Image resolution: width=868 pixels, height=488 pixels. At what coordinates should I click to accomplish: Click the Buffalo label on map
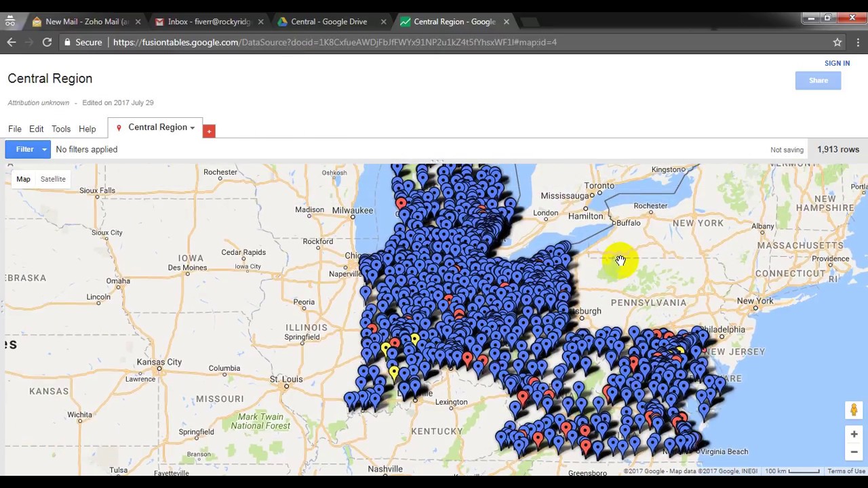[x=629, y=223]
